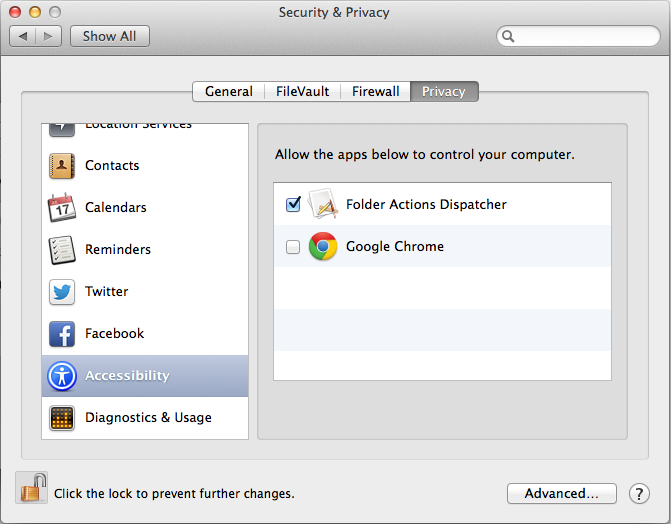Image resolution: width=671 pixels, height=524 pixels.
Task: Click the Diagnostics & Usage icon
Action: [x=62, y=418]
